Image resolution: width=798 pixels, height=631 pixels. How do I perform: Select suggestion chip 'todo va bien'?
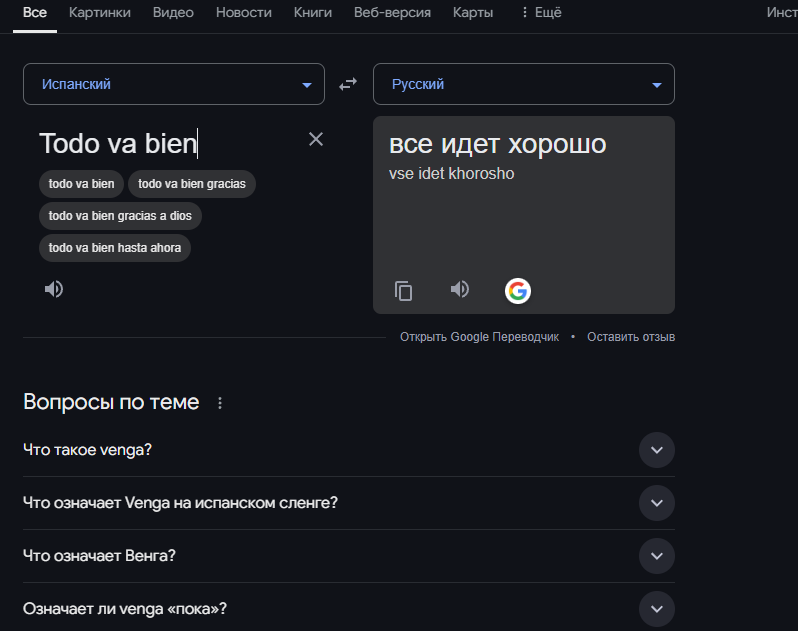(x=81, y=184)
